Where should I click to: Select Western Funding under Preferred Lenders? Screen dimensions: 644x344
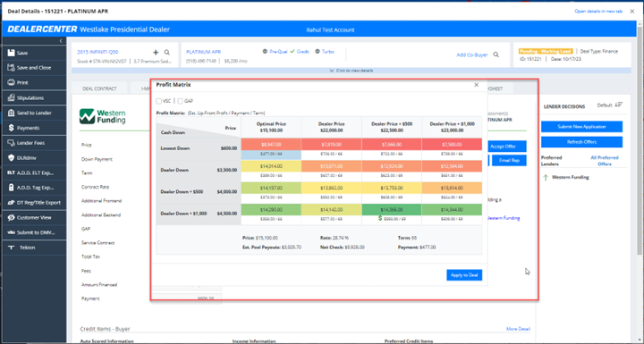(570, 177)
